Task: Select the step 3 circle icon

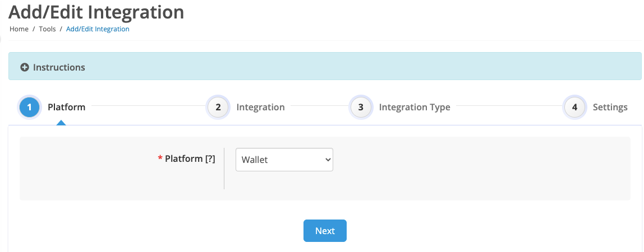Action: coord(361,108)
